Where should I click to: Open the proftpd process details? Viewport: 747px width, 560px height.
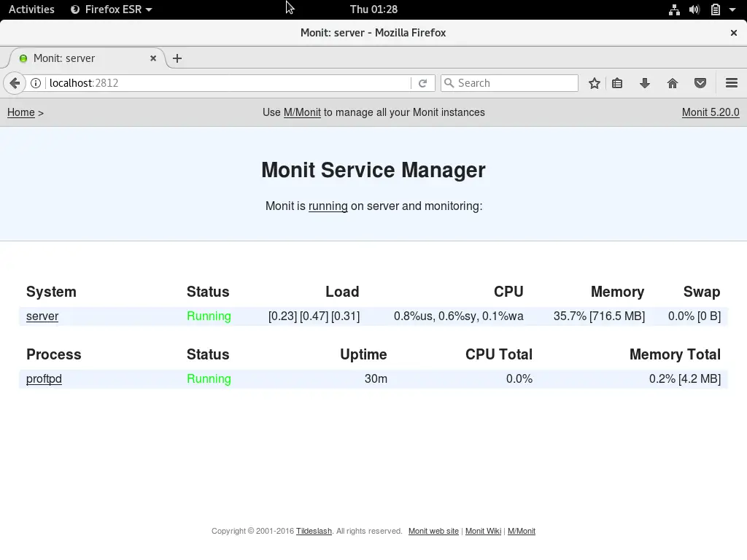pos(44,378)
